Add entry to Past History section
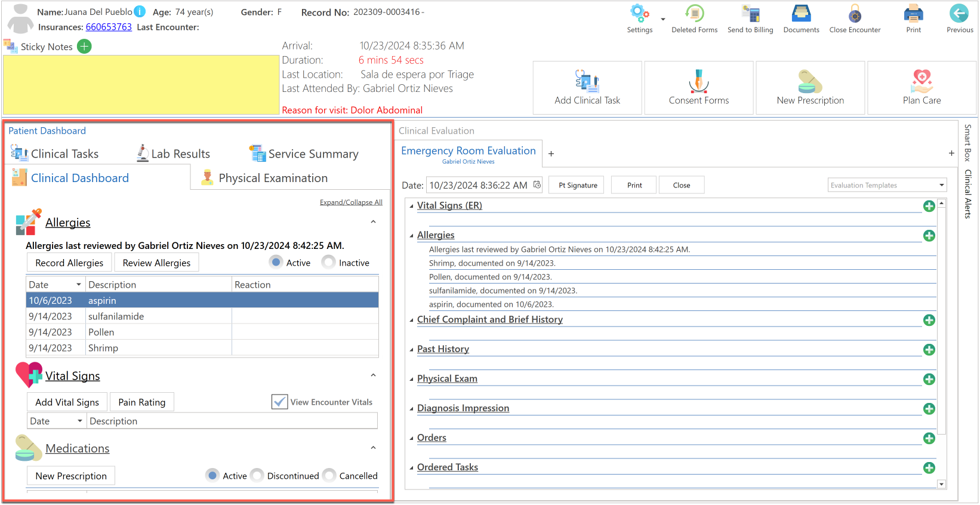The width and height of the screenshot is (980, 505). click(x=929, y=350)
